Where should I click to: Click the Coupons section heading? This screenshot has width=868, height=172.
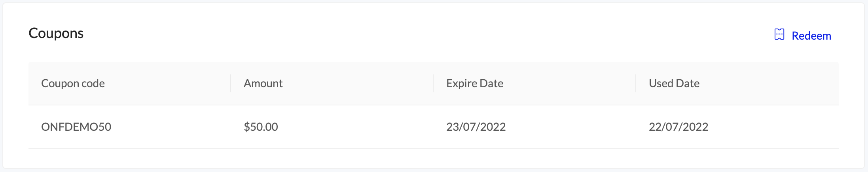click(x=56, y=33)
